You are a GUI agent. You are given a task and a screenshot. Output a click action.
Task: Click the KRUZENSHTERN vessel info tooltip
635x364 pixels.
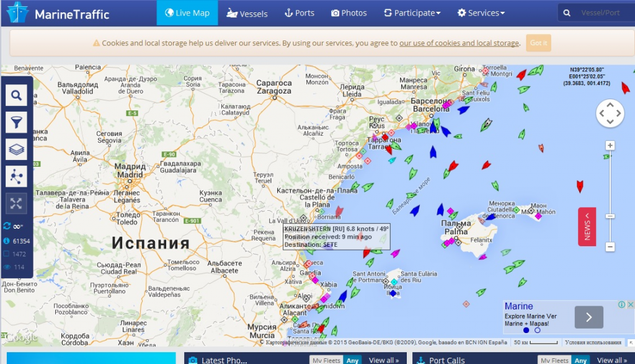(x=336, y=236)
